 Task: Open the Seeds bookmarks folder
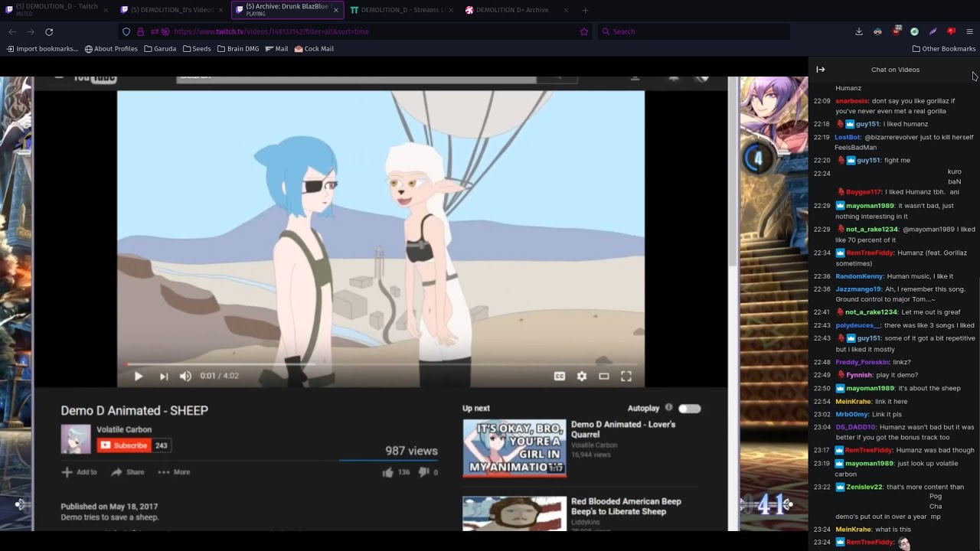(x=197, y=48)
